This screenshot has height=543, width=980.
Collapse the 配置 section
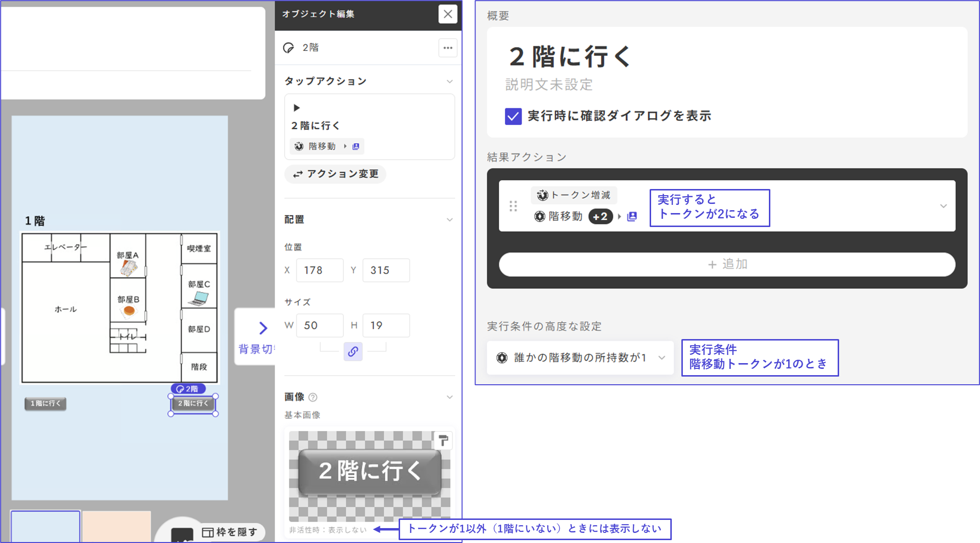(449, 220)
